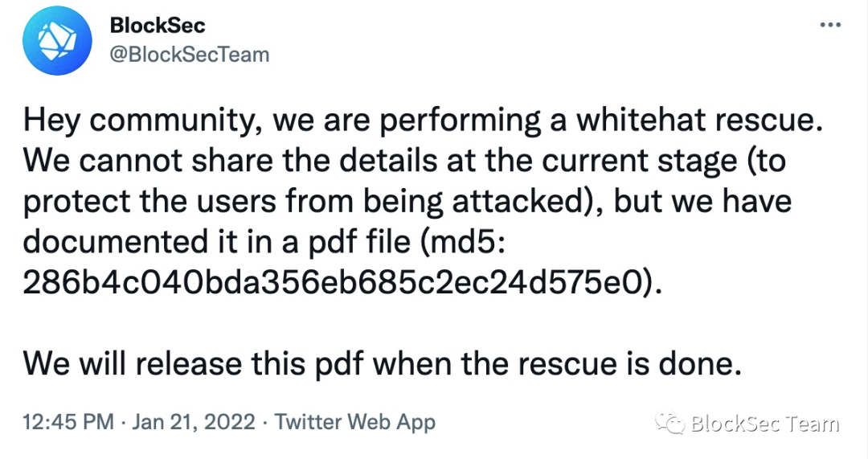Image resolution: width=868 pixels, height=459 pixels.
Task: Open the Twitter Web App source link
Action: (355, 423)
